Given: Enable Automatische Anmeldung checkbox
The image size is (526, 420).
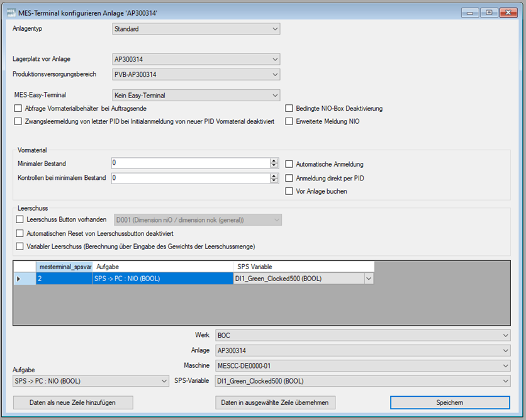Looking at the screenshot, I should (289, 164).
